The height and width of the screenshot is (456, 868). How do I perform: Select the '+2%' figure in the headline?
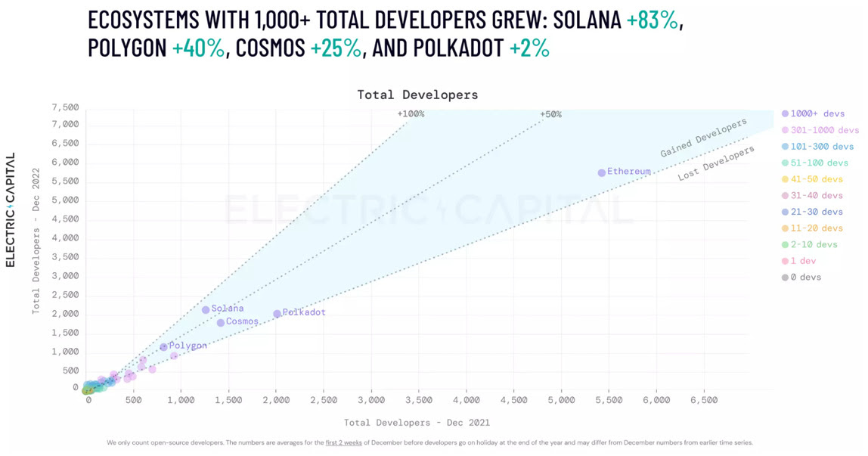[x=529, y=48]
